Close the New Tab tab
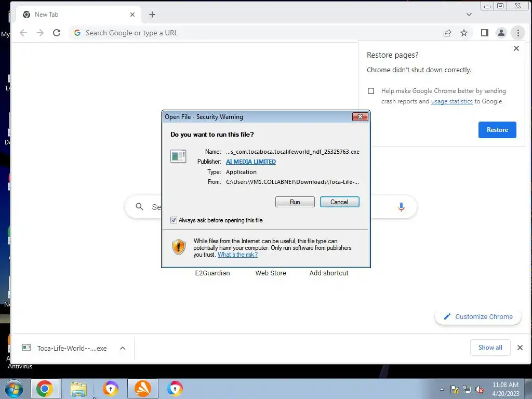 click(x=132, y=15)
